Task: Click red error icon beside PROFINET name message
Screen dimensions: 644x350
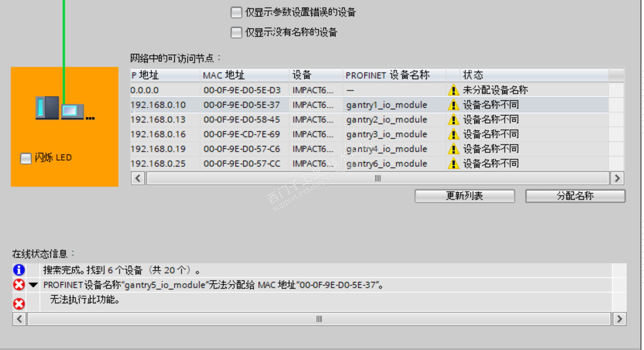Action: coord(19,285)
